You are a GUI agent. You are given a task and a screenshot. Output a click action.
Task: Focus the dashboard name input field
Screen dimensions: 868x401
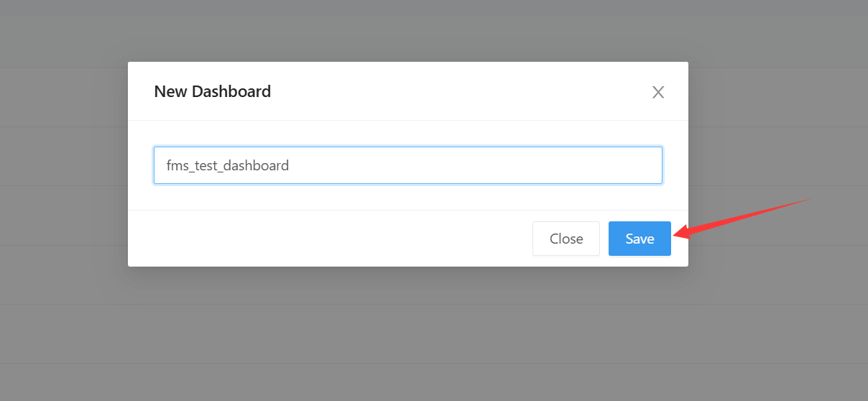click(407, 165)
